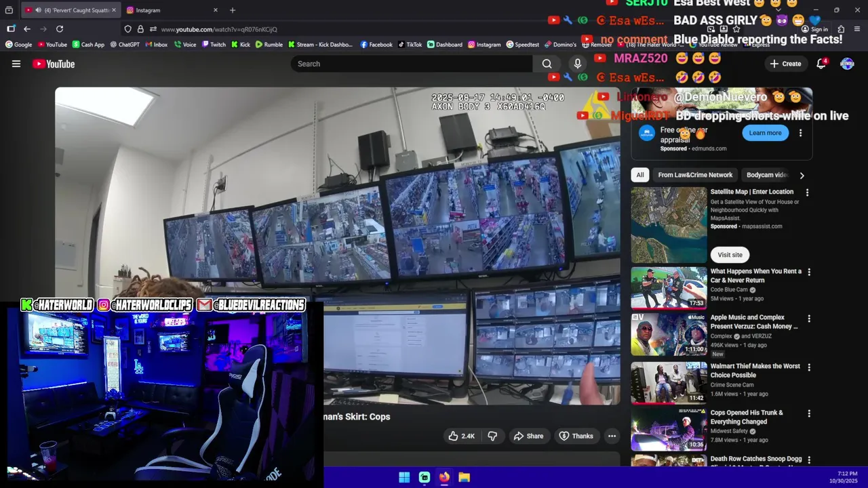
Task: Open the TikTok bookmark
Action: tap(410, 45)
